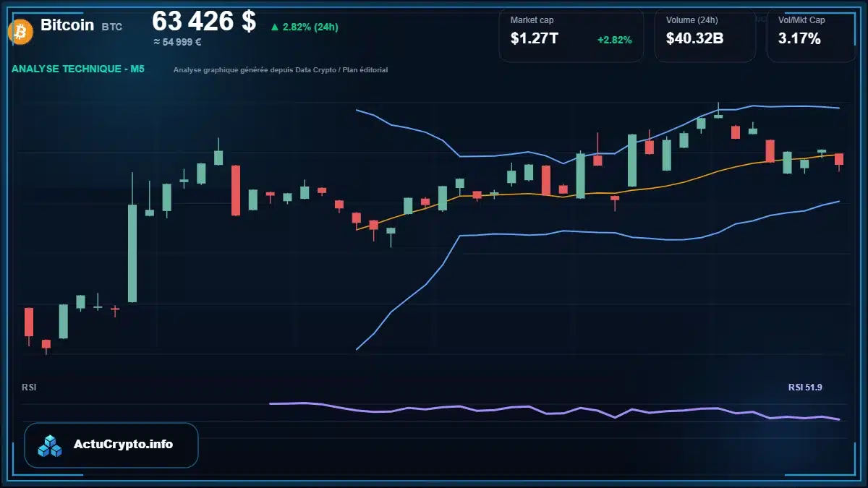Viewport: 868px width, 488px height.
Task: Click the +2.82% value in Market cap card
Action: point(615,40)
